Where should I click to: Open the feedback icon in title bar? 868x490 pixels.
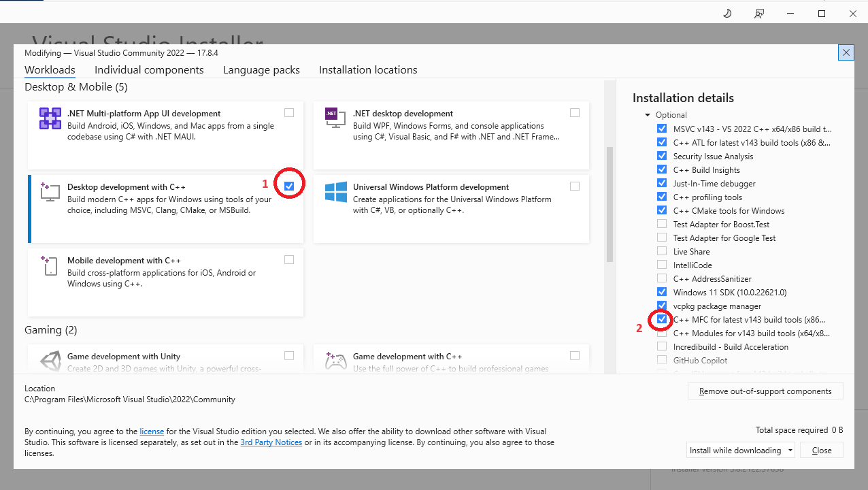[x=759, y=14]
